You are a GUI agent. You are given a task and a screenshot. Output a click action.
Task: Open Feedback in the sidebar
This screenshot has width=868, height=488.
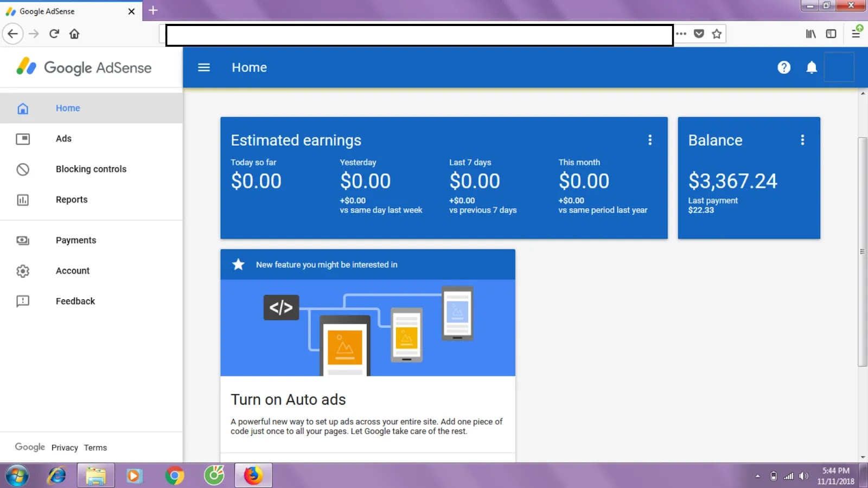point(91,301)
